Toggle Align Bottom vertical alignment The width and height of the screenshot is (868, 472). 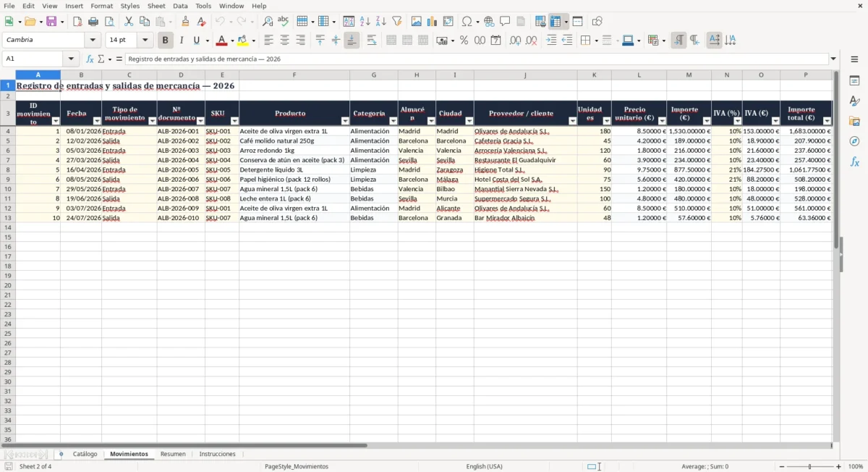(352, 41)
